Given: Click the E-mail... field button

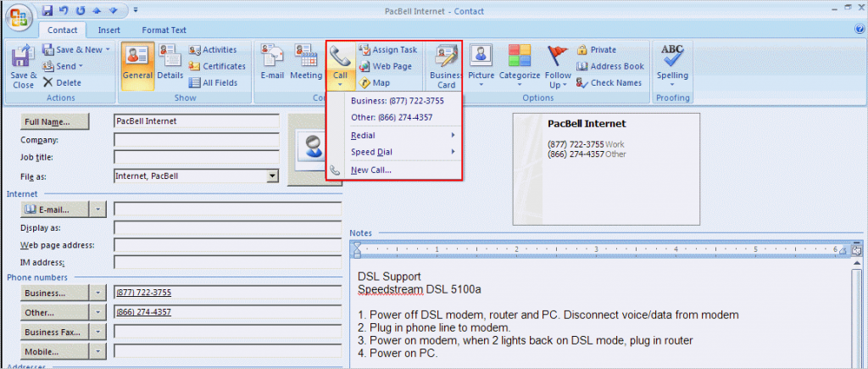Looking at the screenshot, I should pyautogui.click(x=55, y=210).
